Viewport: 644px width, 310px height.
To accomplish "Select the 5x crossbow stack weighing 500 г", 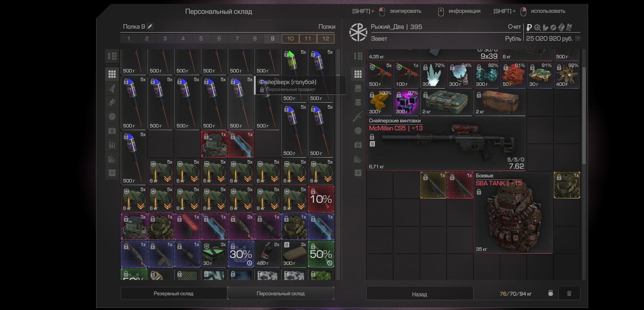I will tap(380, 75).
